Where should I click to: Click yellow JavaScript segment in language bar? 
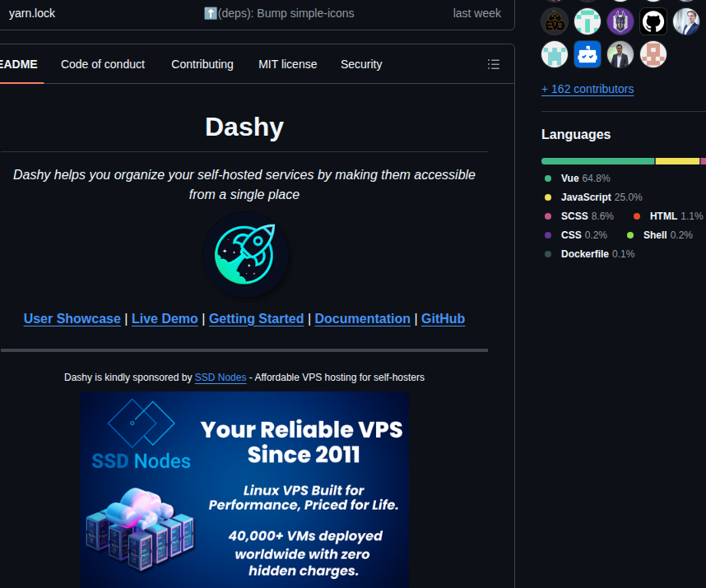coord(677,161)
